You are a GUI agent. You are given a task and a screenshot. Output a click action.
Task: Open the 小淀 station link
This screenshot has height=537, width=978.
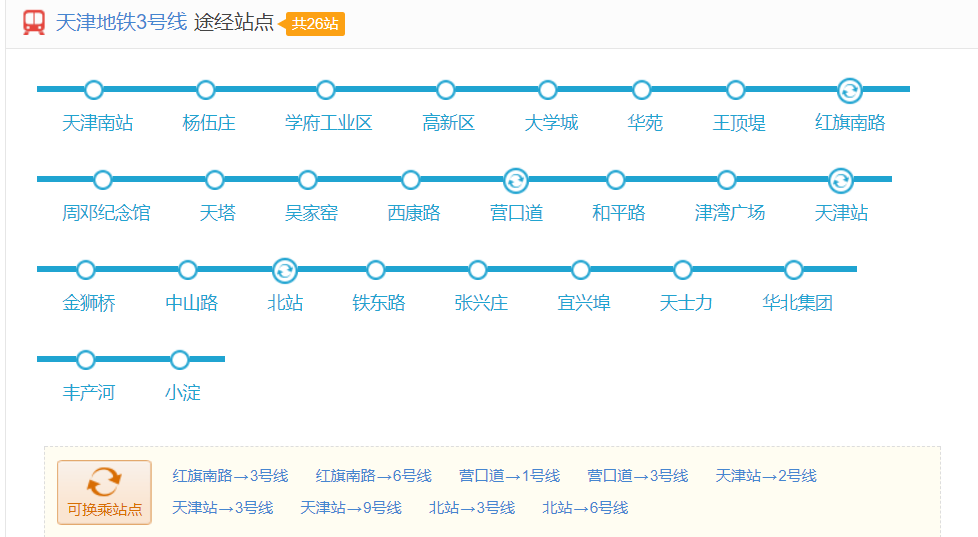[x=183, y=393]
